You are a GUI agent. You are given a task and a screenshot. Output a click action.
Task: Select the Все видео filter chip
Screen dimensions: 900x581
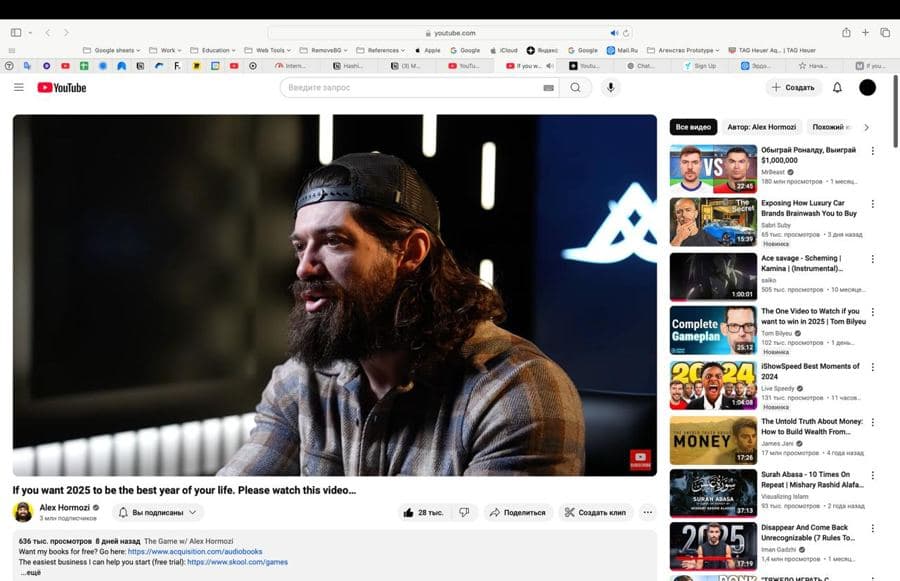coord(693,127)
